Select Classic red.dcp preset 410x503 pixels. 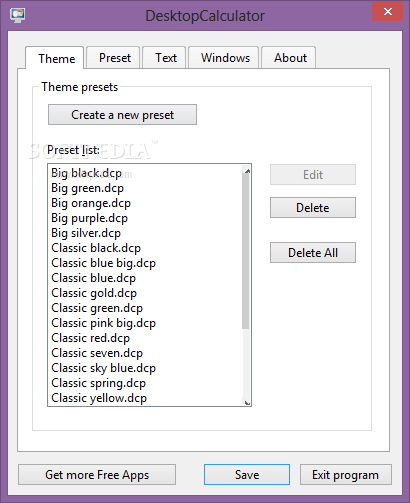point(146,338)
